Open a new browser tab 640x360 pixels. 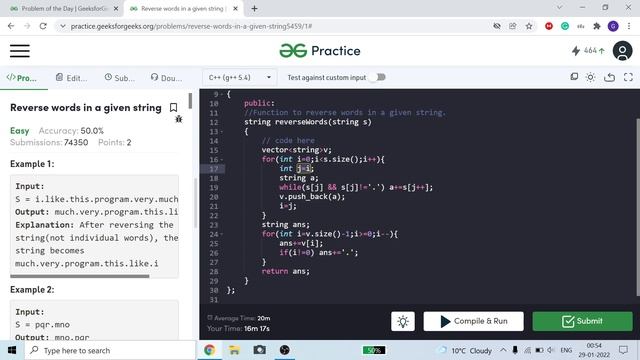click(254, 8)
